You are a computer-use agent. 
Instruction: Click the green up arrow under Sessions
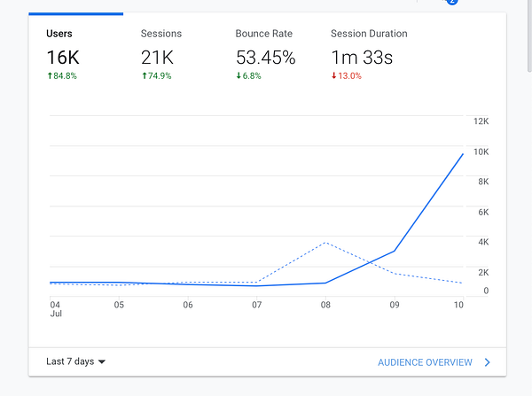click(x=145, y=75)
